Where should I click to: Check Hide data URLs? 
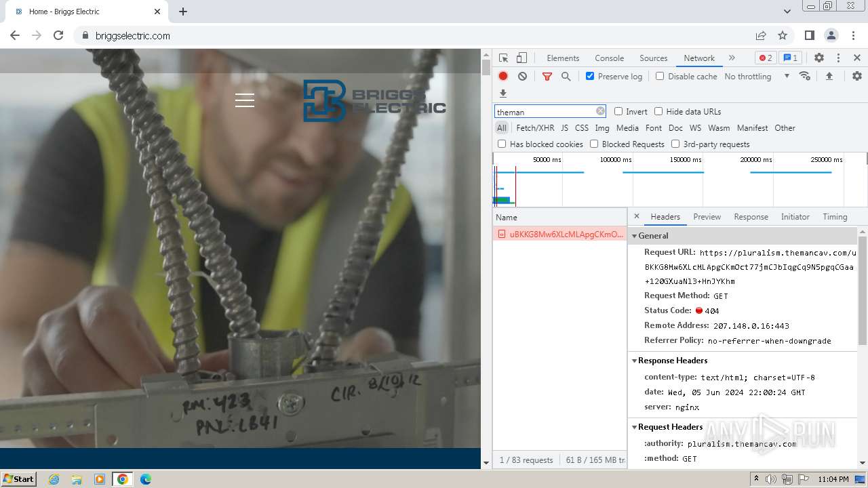(x=658, y=111)
